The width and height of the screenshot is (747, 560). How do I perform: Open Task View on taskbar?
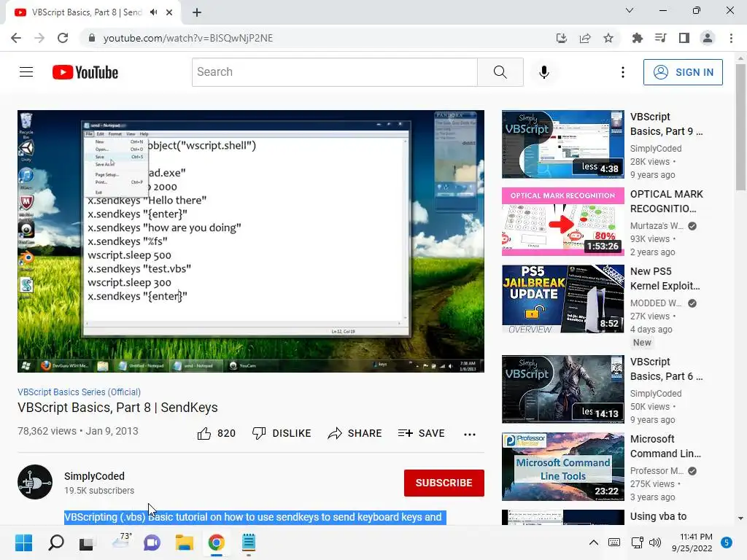click(x=86, y=542)
